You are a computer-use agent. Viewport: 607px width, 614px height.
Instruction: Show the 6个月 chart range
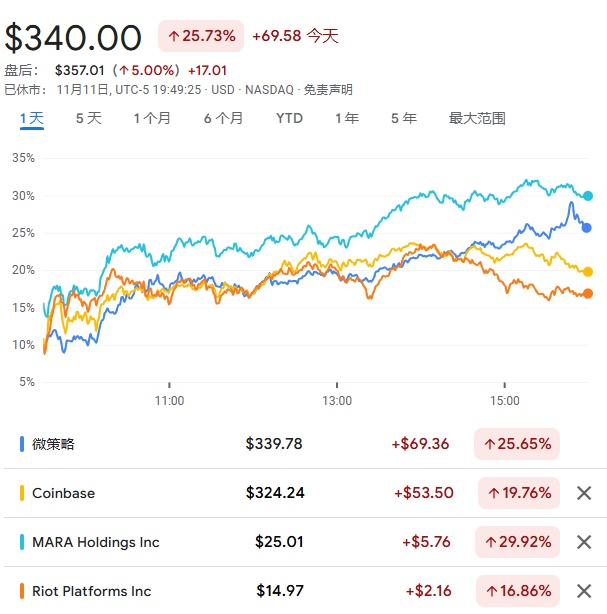[x=223, y=118]
